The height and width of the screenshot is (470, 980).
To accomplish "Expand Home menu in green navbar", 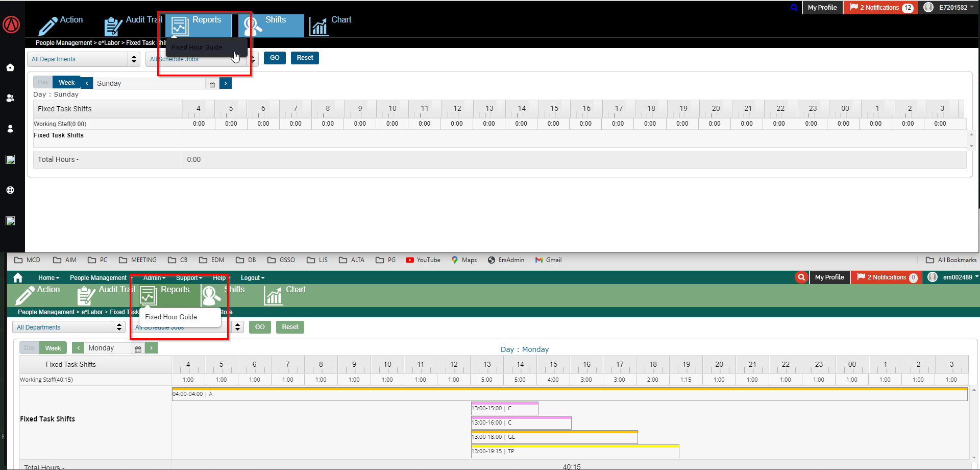I will (x=48, y=278).
